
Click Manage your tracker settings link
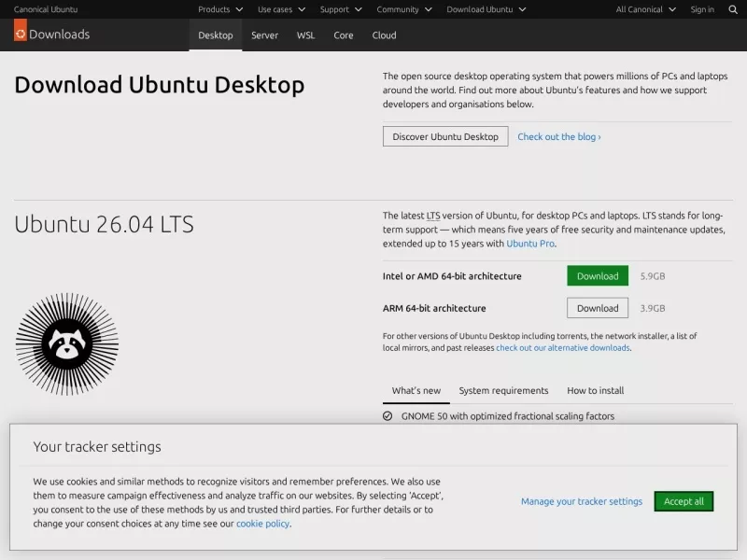[581, 501]
